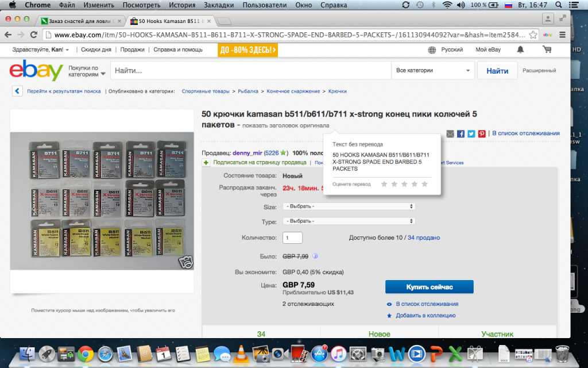Share listing by email icon

[450, 133]
